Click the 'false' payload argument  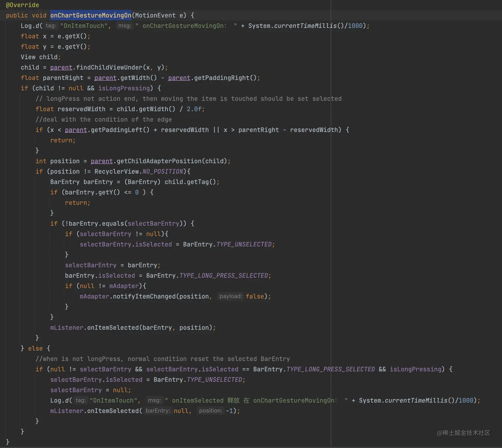[x=255, y=296]
